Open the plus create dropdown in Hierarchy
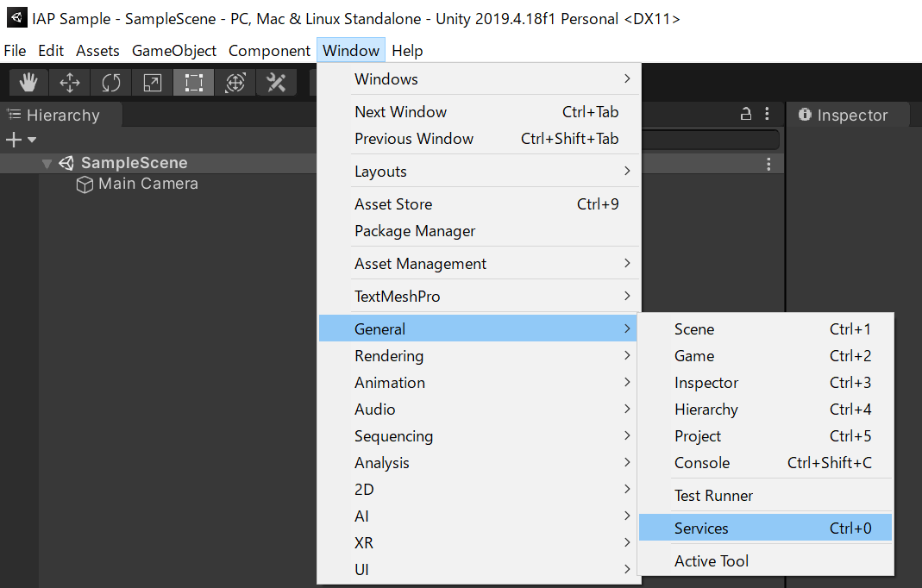The width and height of the screenshot is (922, 588). 21,140
